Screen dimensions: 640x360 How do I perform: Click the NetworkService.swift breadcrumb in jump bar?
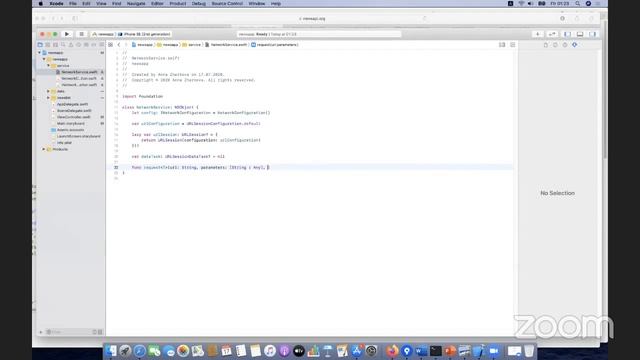tap(226, 45)
